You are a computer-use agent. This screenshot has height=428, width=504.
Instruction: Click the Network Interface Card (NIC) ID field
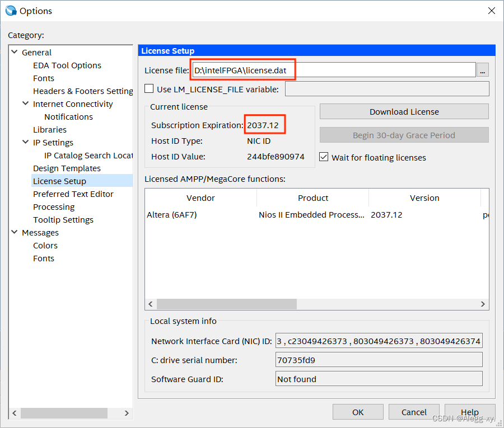(x=379, y=341)
